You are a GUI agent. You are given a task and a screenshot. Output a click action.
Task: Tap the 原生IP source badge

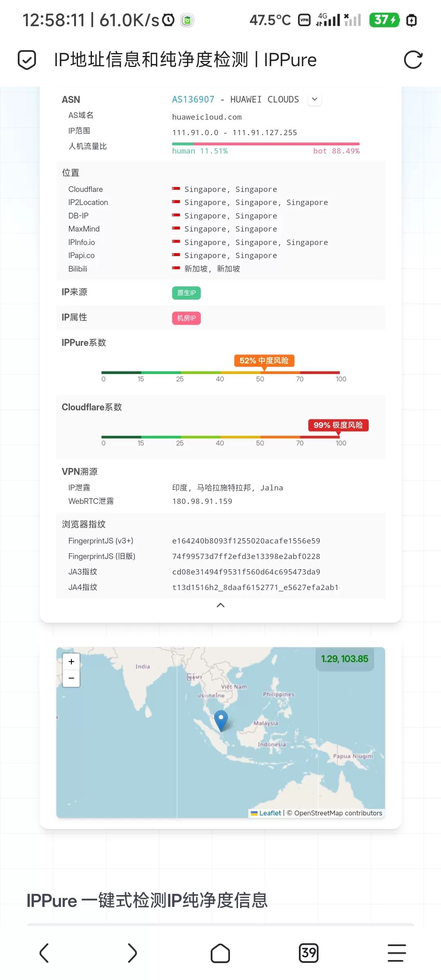[186, 293]
